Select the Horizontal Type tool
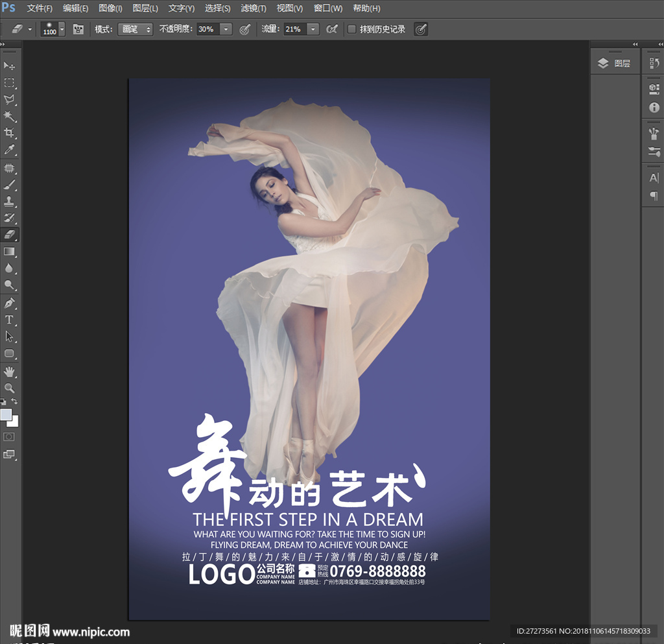This screenshot has width=664, height=644. pyautogui.click(x=9, y=320)
